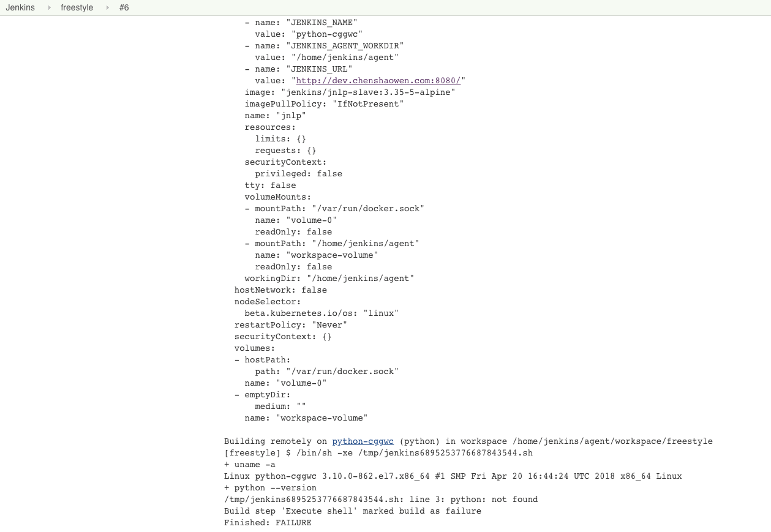Screen dimensions: 771x532
Task: Click the 'volumeMounts:' line
Action: coord(278,197)
